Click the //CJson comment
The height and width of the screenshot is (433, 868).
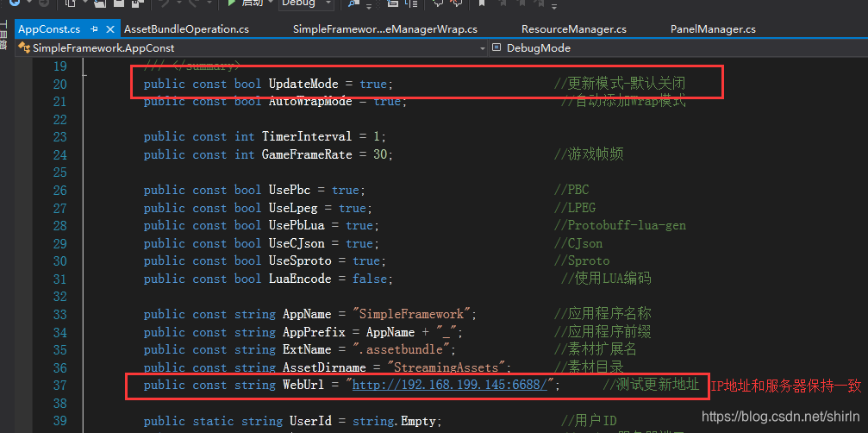tap(578, 243)
